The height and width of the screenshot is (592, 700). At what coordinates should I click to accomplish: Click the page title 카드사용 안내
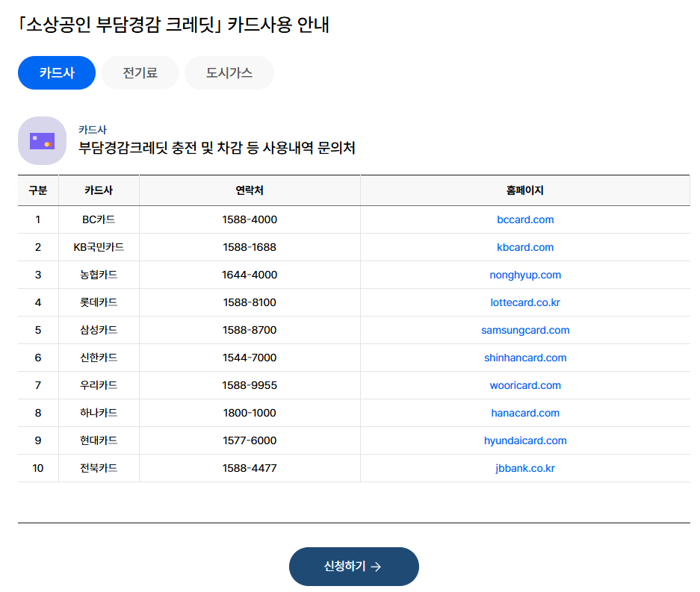coord(278,25)
